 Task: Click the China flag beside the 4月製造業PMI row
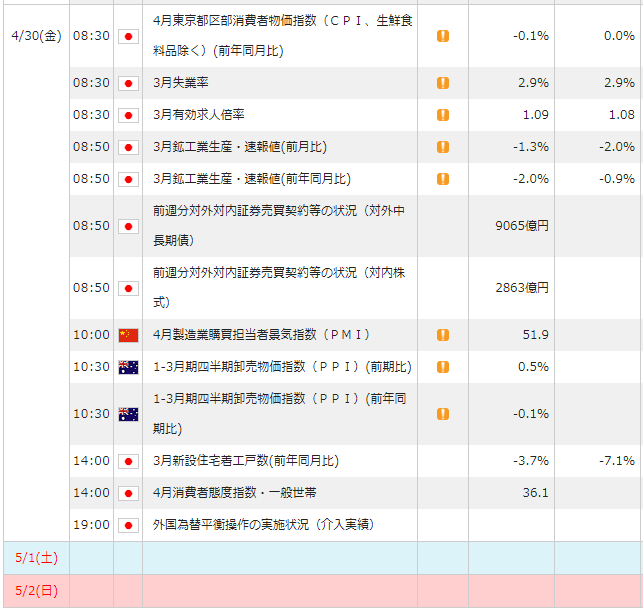128,335
